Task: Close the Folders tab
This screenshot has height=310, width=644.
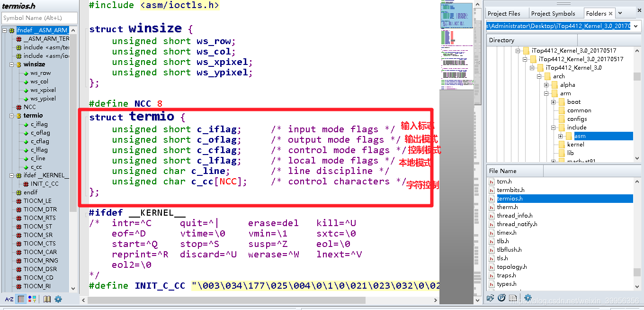Action: 611,13
